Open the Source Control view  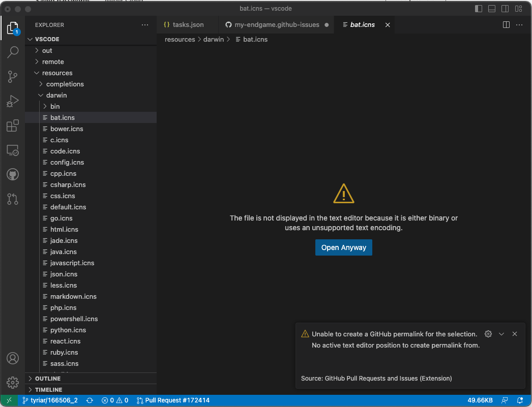tap(13, 77)
